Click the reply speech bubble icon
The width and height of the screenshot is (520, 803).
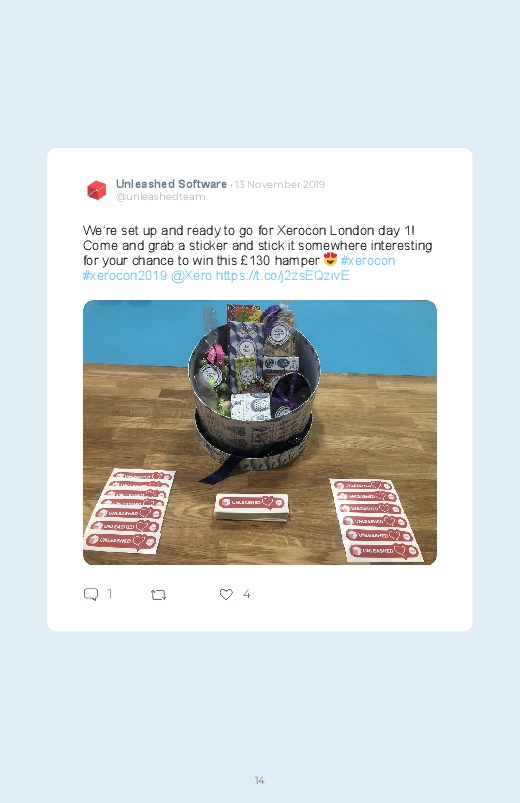pyautogui.click(x=91, y=594)
